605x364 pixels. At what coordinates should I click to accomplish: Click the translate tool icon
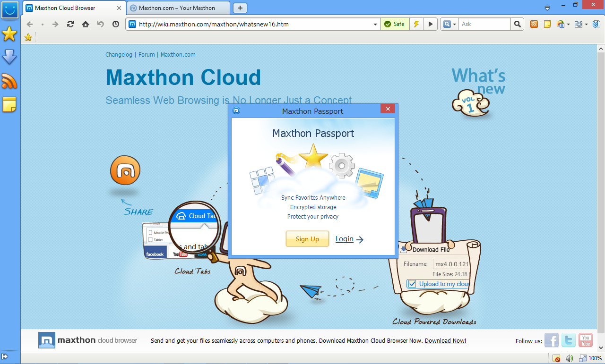561,24
